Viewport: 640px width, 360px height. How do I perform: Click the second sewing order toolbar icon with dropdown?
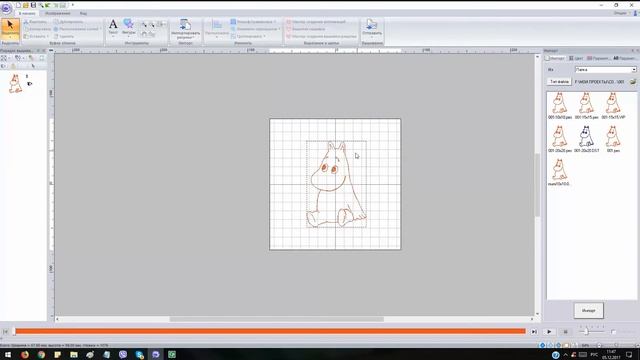tap(19, 58)
